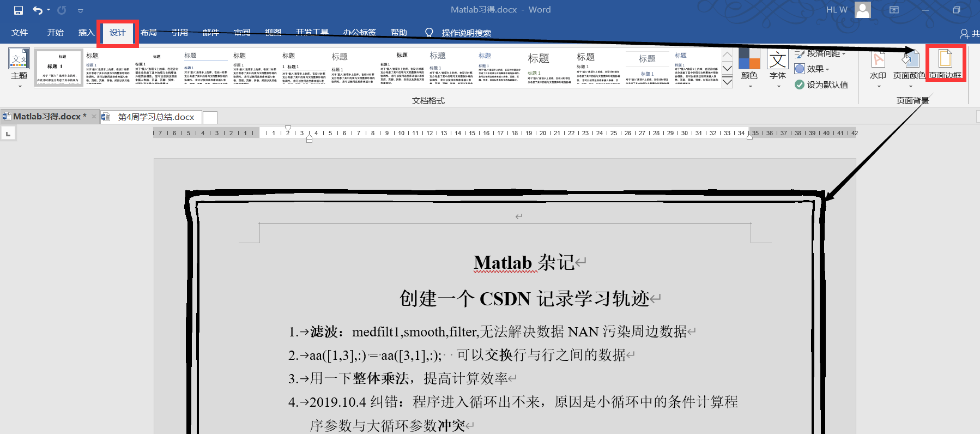Image resolution: width=980 pixels, height=434 pixels.
Task: Click 设为默认值 with the green check
Action: pyautogui.click(x=821, y=85)
